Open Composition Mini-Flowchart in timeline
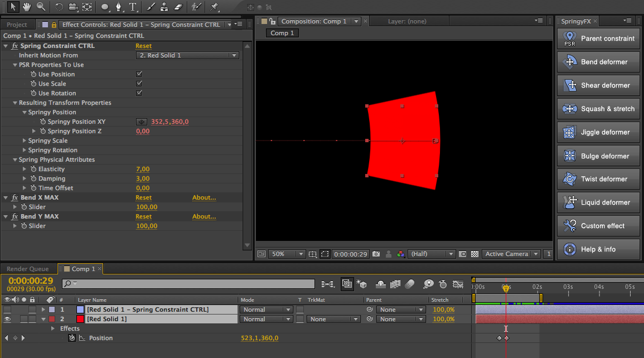The height and width of the screenshot is (358, 644). 327,284
